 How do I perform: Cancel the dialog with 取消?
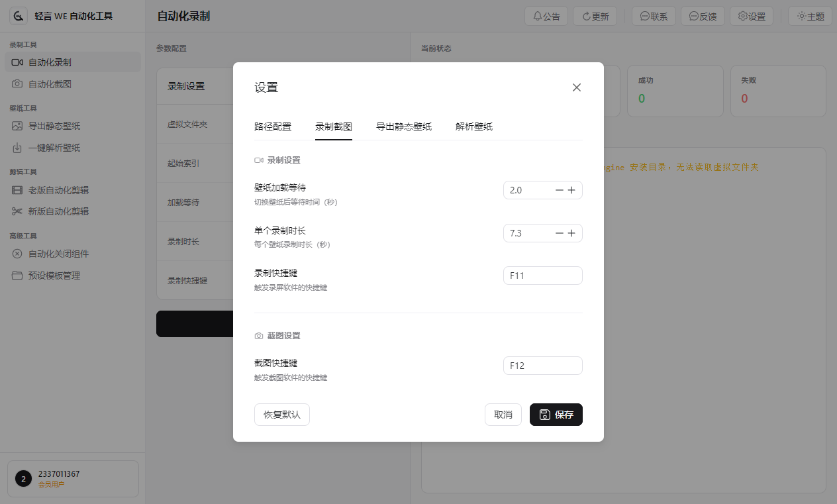(503, 415)
